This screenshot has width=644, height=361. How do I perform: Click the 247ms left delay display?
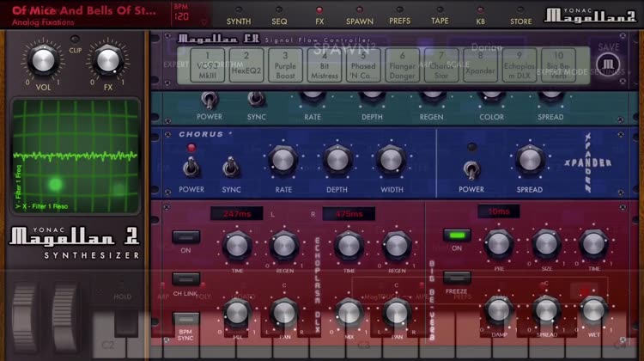[x=237, y=214]
